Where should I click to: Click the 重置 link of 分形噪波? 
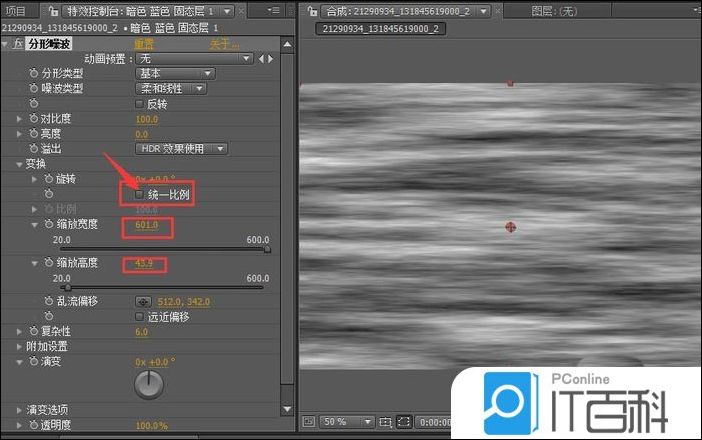[x=144, y=44]
